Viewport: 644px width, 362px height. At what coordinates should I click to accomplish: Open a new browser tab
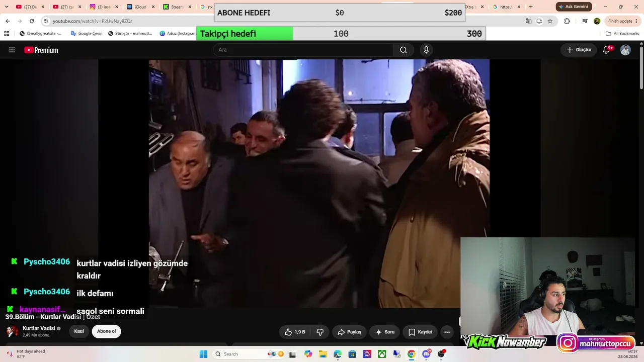point(531,7)
